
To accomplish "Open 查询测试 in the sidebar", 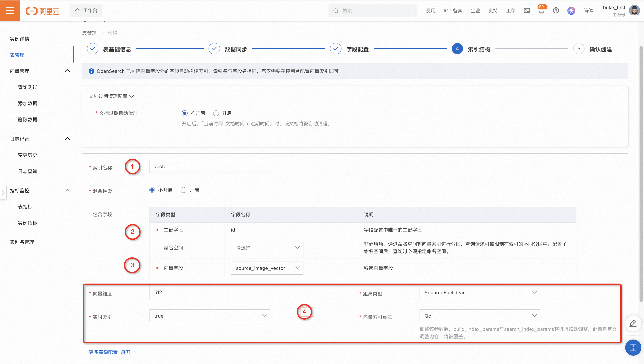I will coord(28,87).
